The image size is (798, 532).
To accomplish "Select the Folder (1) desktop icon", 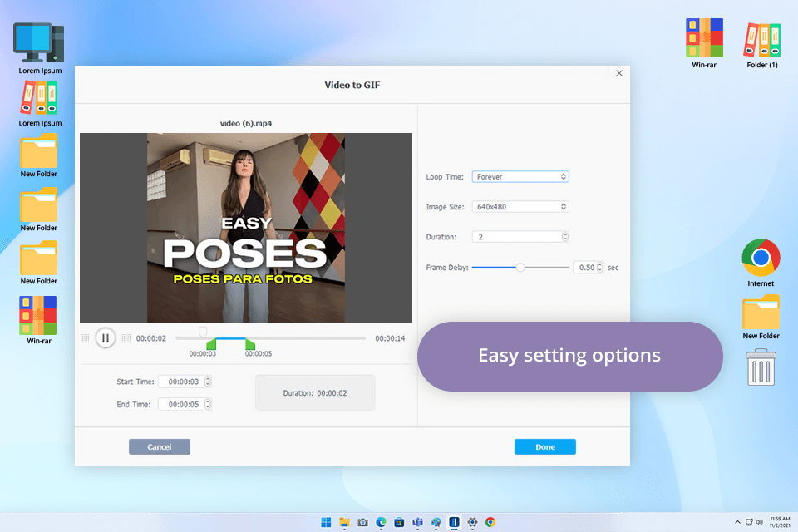I will [x=762, y=45].
